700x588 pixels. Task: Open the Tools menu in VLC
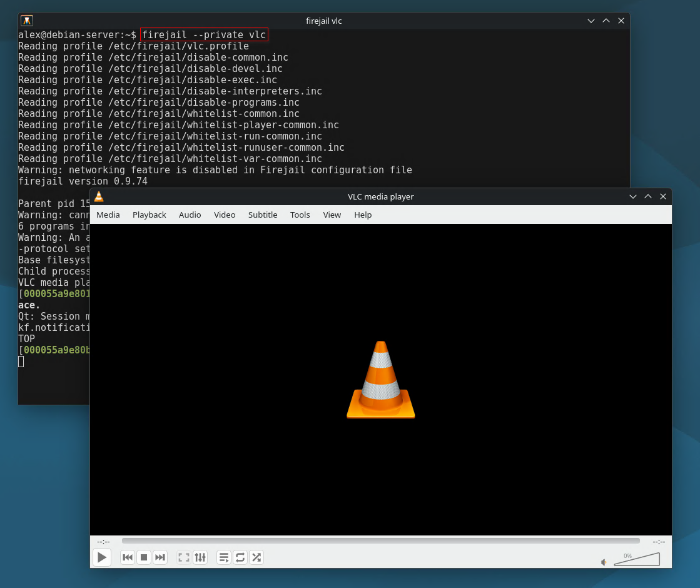(x=300, y=215)
